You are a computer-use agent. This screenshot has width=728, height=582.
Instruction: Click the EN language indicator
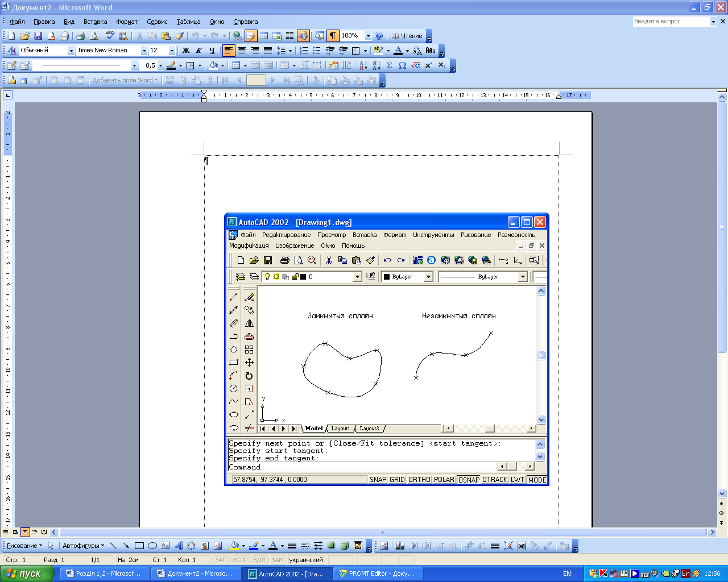(567, 573)
